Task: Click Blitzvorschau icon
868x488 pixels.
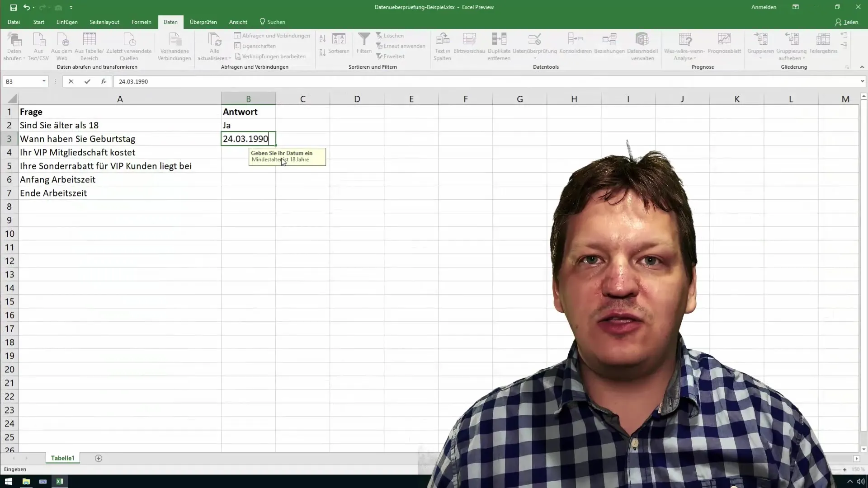Action: pos(469,43)
